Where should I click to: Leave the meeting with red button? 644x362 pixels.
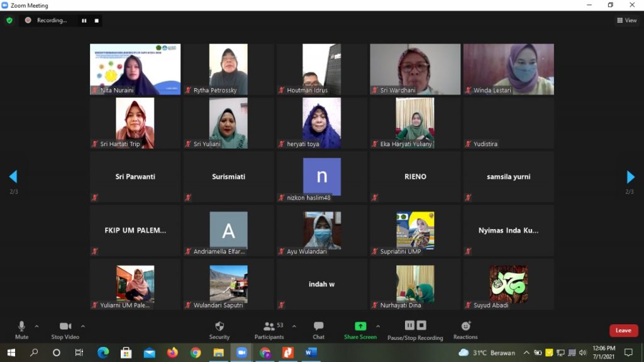(623, 331)
